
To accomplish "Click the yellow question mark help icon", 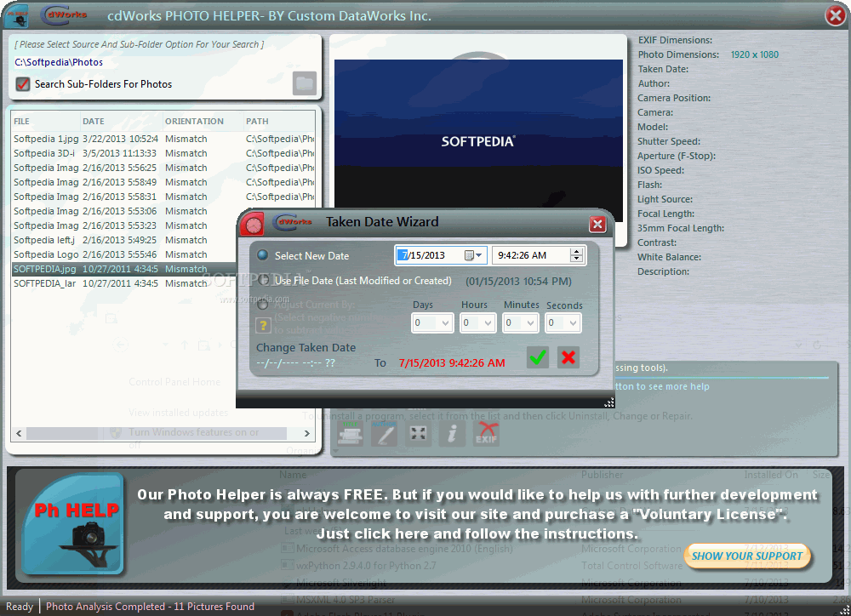I will coord(263,326).
